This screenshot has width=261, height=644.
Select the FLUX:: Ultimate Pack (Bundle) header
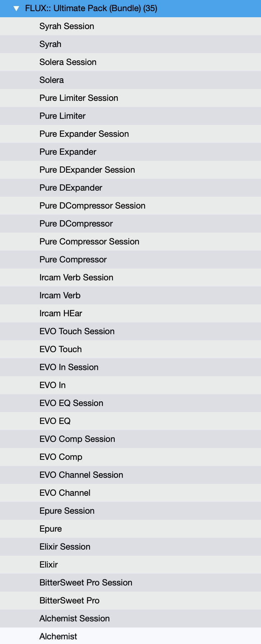[91, 9]
